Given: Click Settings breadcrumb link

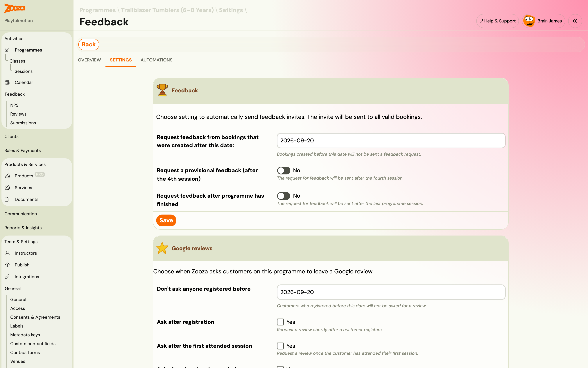Looking at the screenshot, I should coord(231,10).
